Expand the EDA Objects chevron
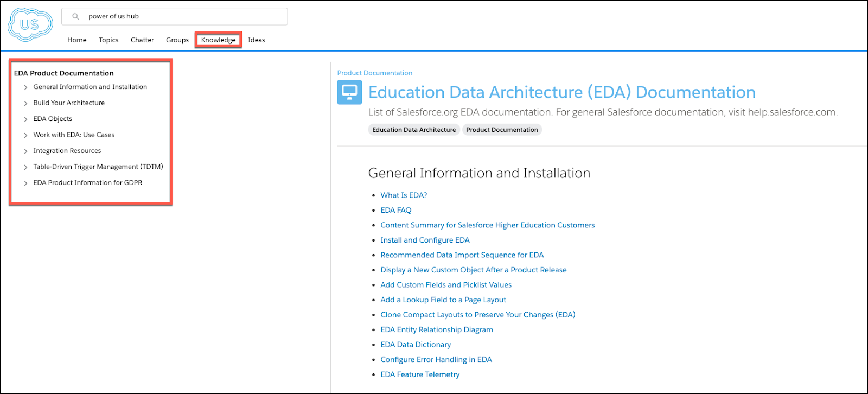The width and height of the screenshot is (868, 394). [x=25, y=119]
